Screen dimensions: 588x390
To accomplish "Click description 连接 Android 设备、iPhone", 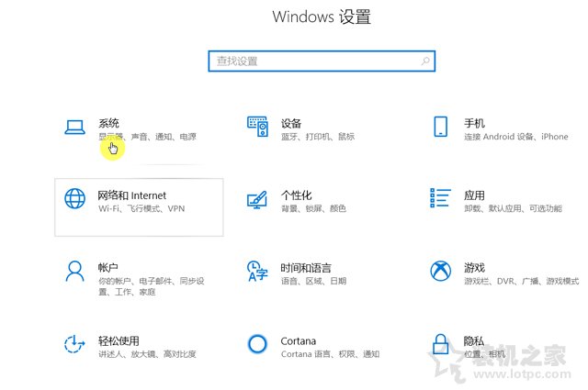I will click(516, 137).
